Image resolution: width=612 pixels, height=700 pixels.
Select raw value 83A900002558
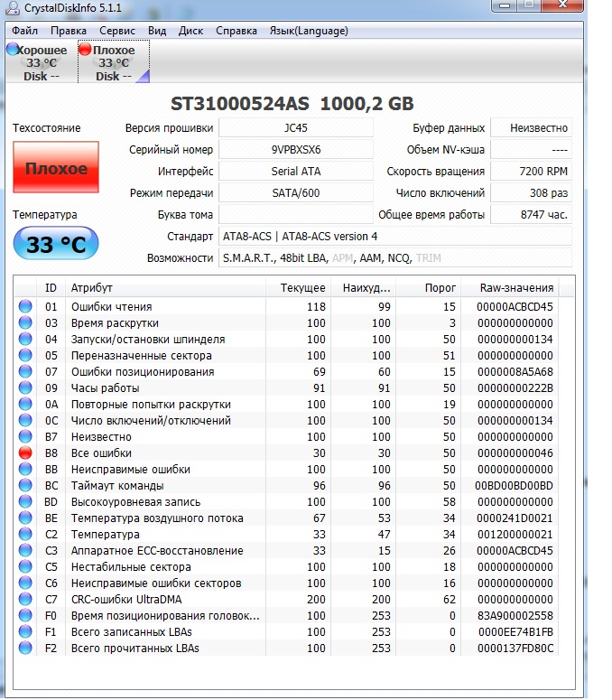(x=515, y=616)
